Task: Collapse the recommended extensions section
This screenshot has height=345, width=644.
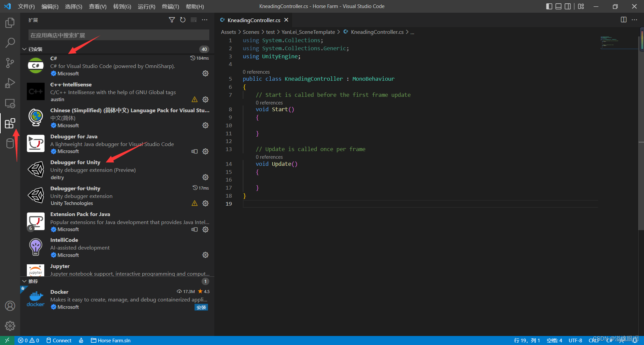Action: [24, 281]
